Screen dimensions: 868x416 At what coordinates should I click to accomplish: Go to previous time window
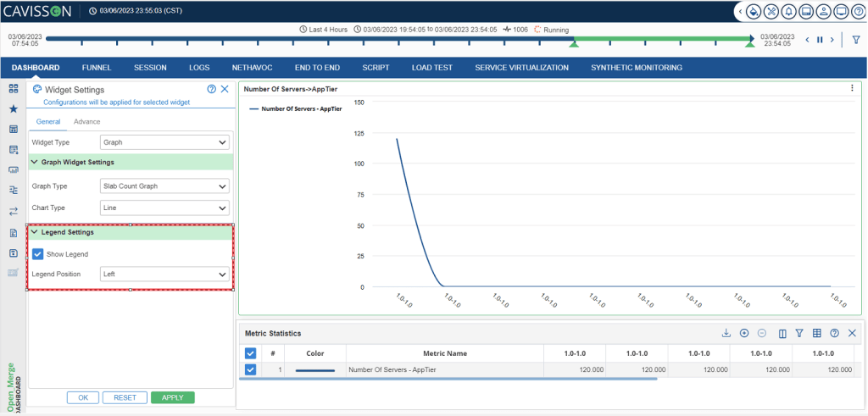pos(807,39)
